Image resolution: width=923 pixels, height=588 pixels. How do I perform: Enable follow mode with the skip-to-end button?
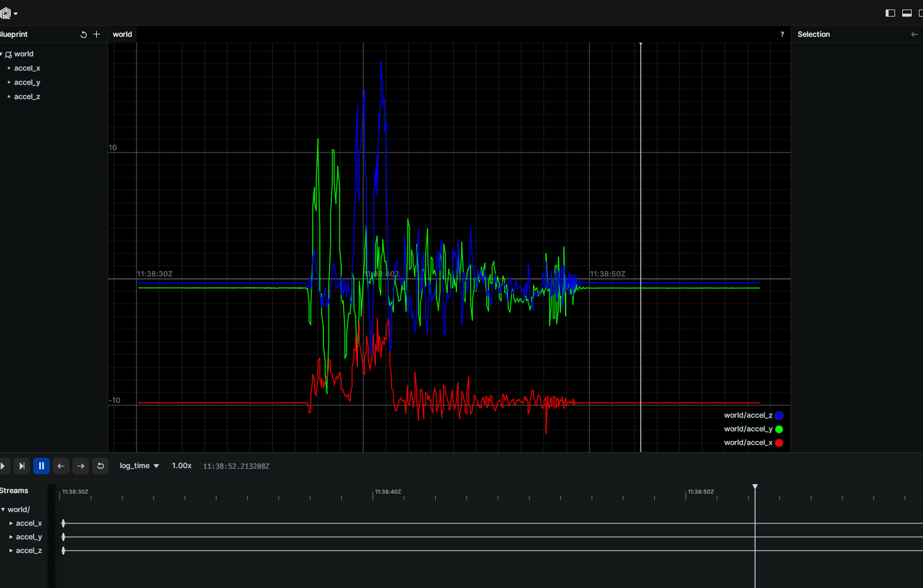point(21,466)
